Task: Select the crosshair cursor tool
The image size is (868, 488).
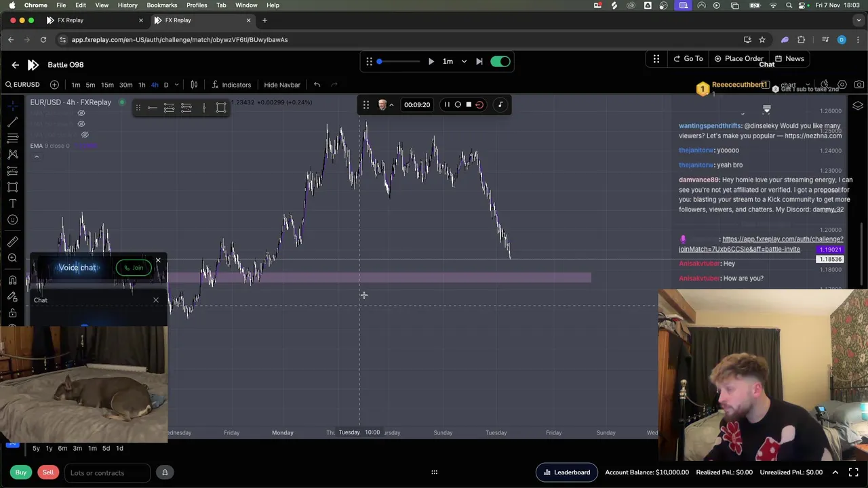Action: [12, 106]
